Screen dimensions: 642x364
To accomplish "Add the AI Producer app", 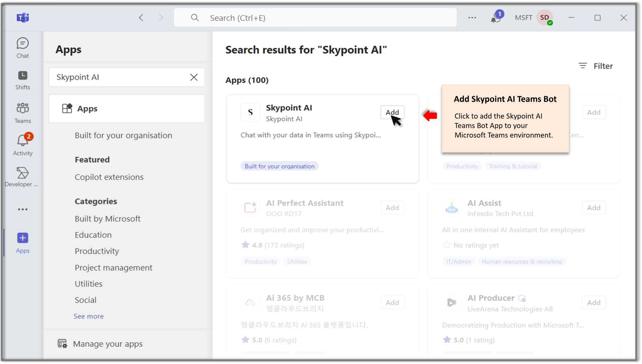I will (594, 303).
